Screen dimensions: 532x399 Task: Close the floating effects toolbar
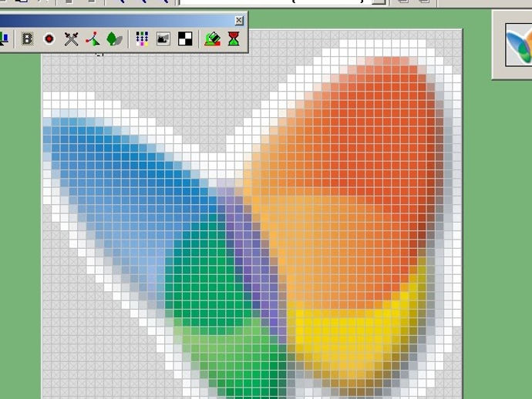[239, 20]
